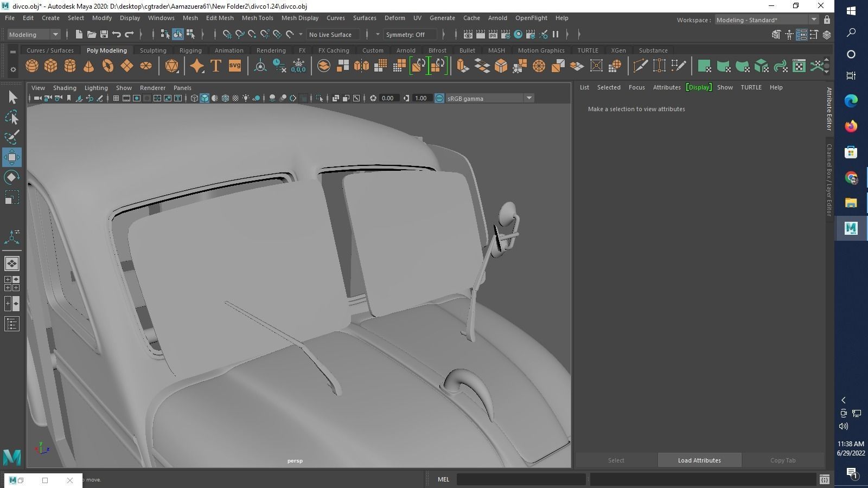Click the SVG import shelf icon
This screenshot has width=868, height=488.
pos(234,66)
